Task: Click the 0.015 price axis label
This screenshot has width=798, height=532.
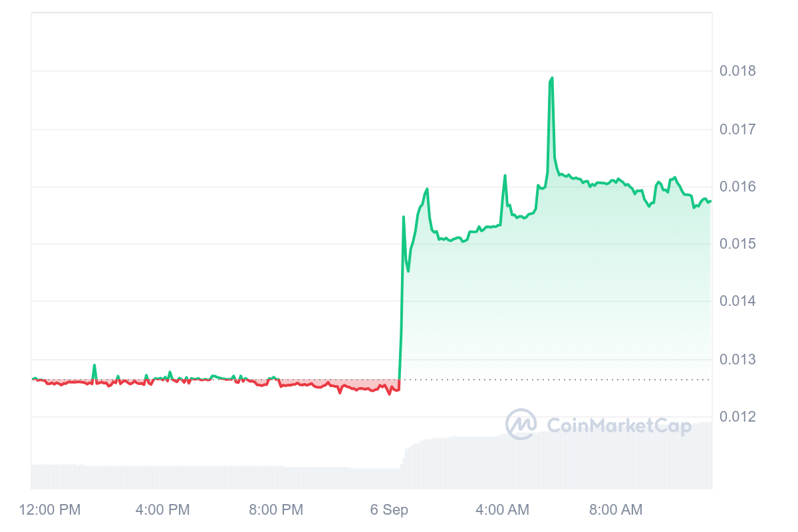Action: [737, 244]
